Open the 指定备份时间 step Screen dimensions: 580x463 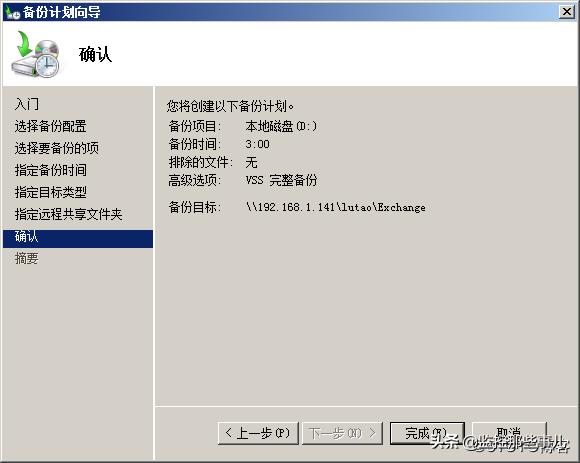[51, 170]
